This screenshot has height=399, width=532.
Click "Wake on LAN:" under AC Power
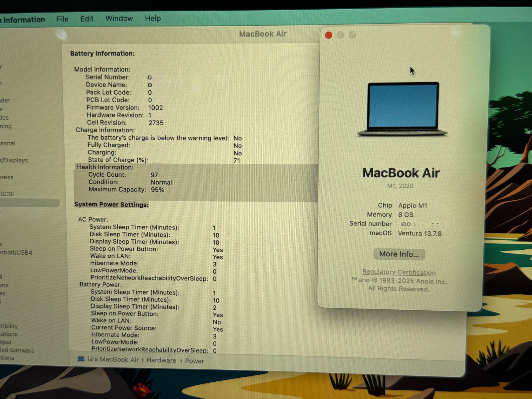coord(110,256)
